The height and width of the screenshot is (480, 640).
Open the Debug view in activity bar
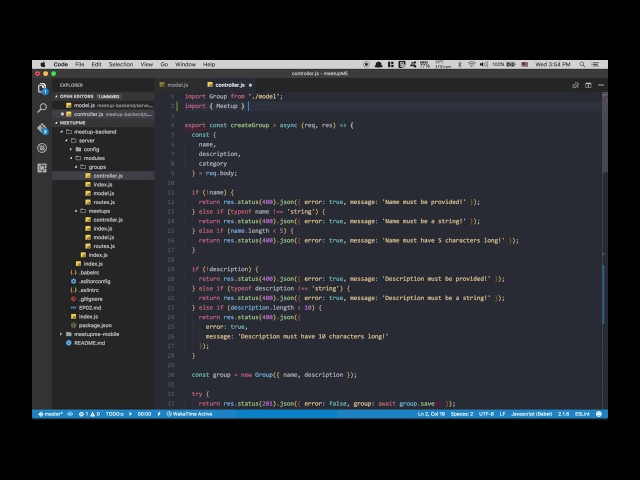(x=42, y=148)
